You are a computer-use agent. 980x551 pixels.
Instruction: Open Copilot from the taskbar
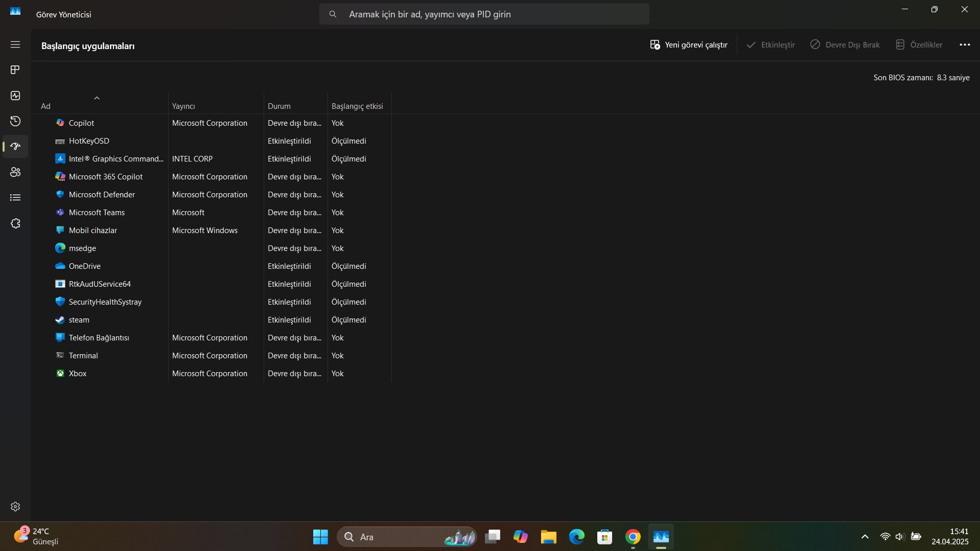pyautogui.click(x=521, y=537)
